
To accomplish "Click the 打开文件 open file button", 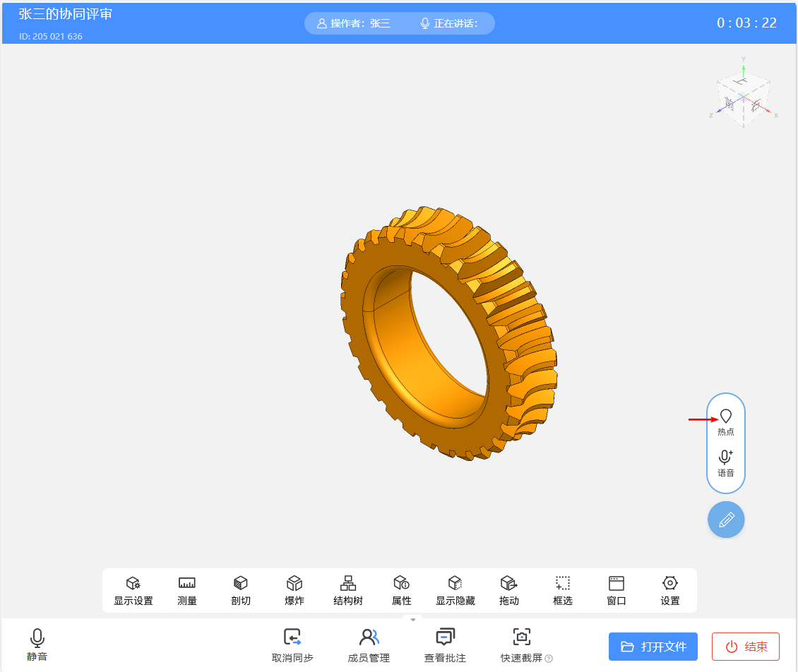I will [x=653, y=647].
